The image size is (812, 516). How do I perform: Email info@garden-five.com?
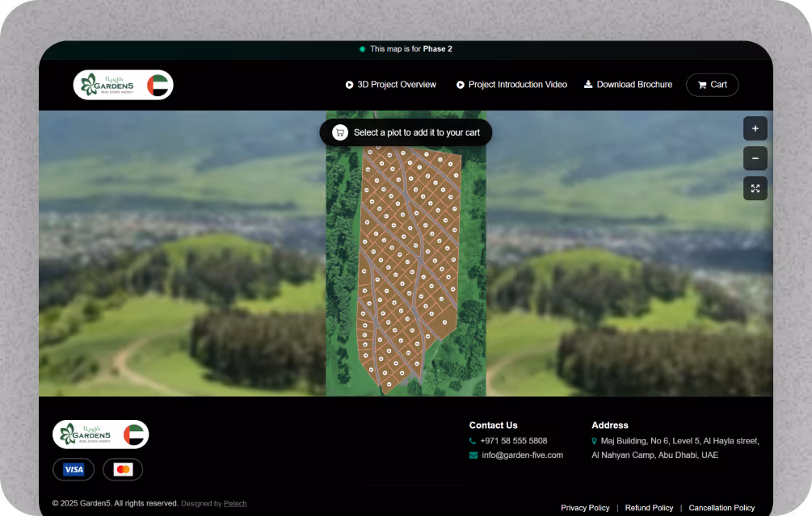[x=521, y=455]
